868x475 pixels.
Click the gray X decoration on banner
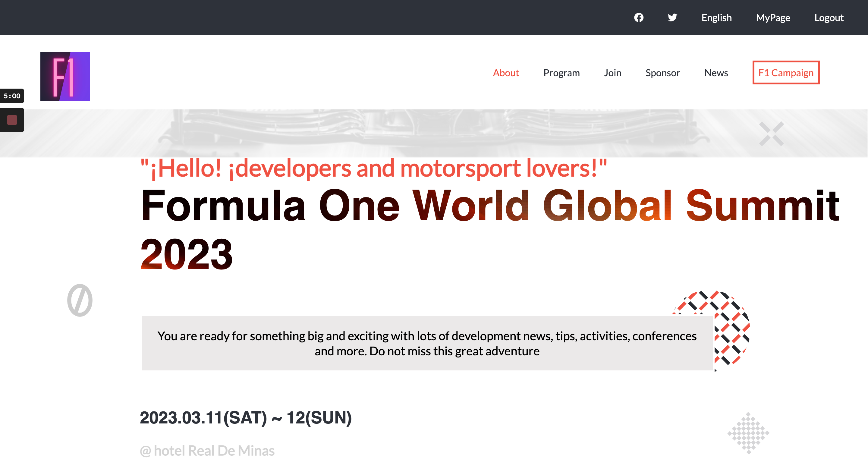(771, 134)
